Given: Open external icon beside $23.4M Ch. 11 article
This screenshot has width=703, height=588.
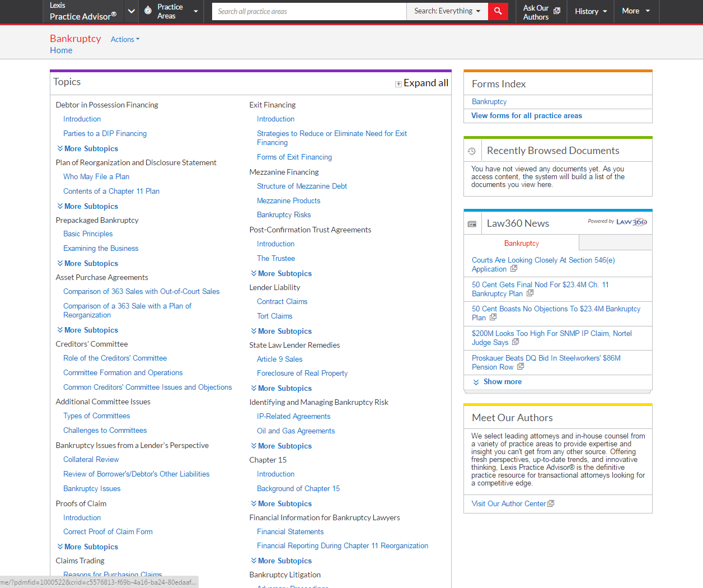Looking at the screenshot, I should (530, 293).
